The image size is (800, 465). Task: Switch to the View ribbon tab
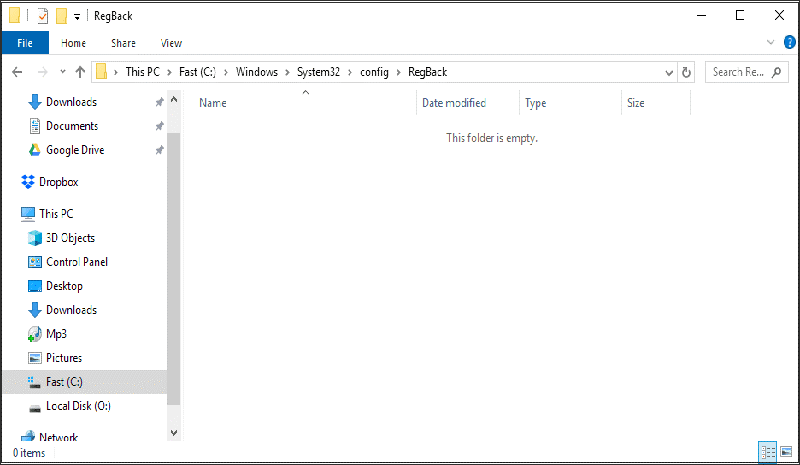pyautogui.click(x=171, y=43)
